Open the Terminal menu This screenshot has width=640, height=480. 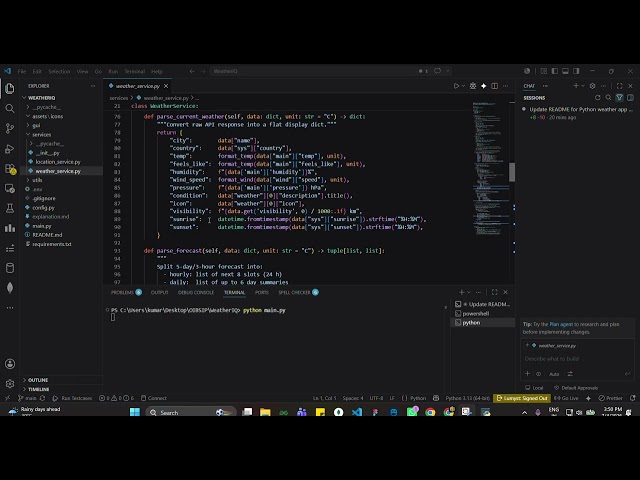click(135, 71)
